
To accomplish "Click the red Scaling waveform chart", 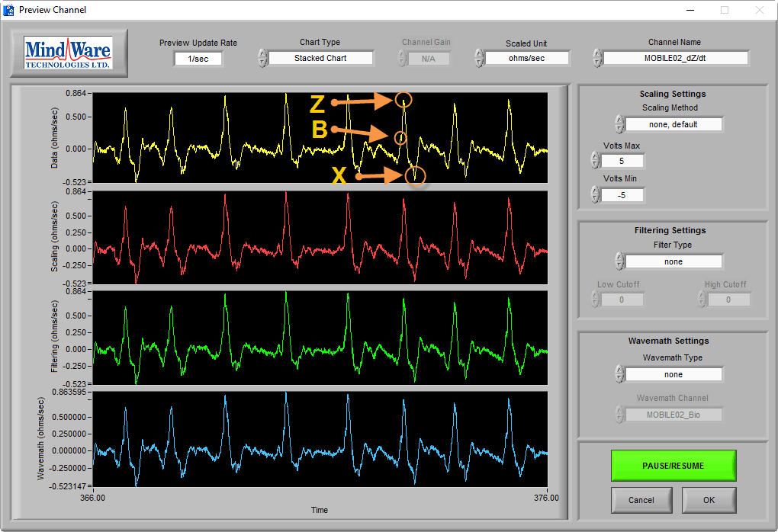I will [320, 238].
